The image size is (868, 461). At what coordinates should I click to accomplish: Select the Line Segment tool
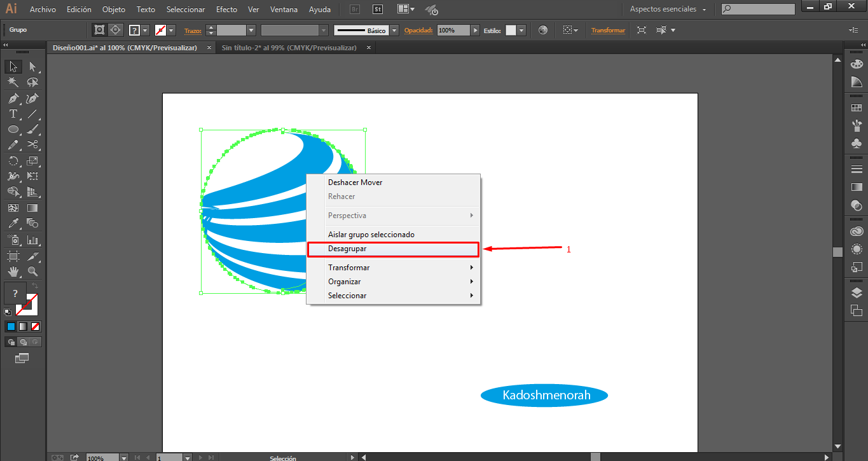[x=32, y=114]
